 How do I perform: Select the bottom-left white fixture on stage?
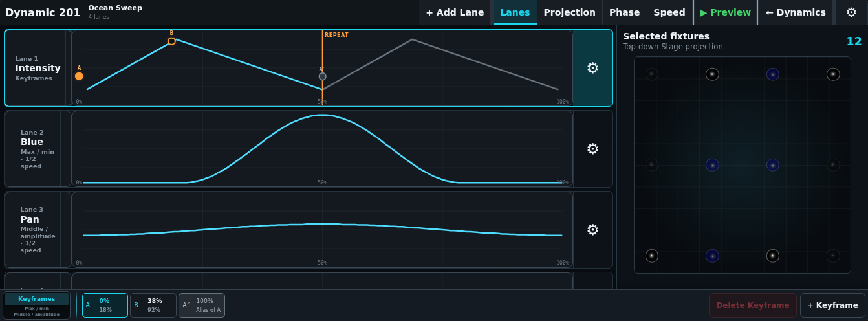pos(651,256)
